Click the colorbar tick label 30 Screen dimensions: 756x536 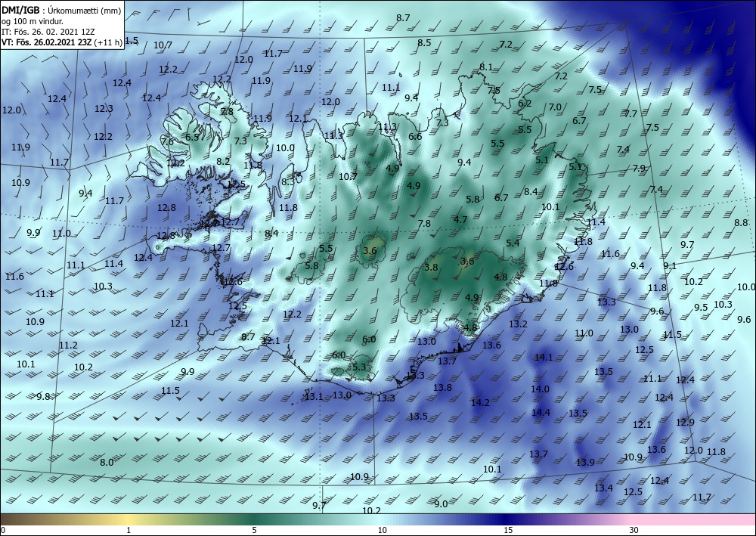(634, 530)
